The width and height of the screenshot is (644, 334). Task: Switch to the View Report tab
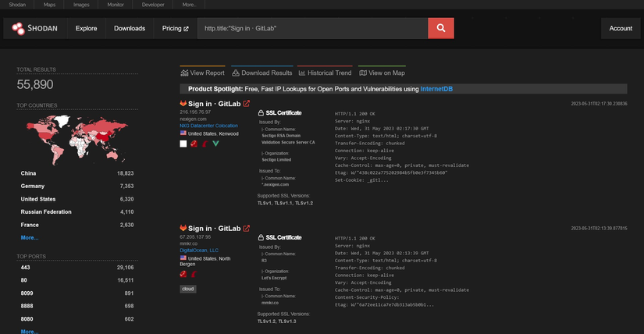coord(202,73)
